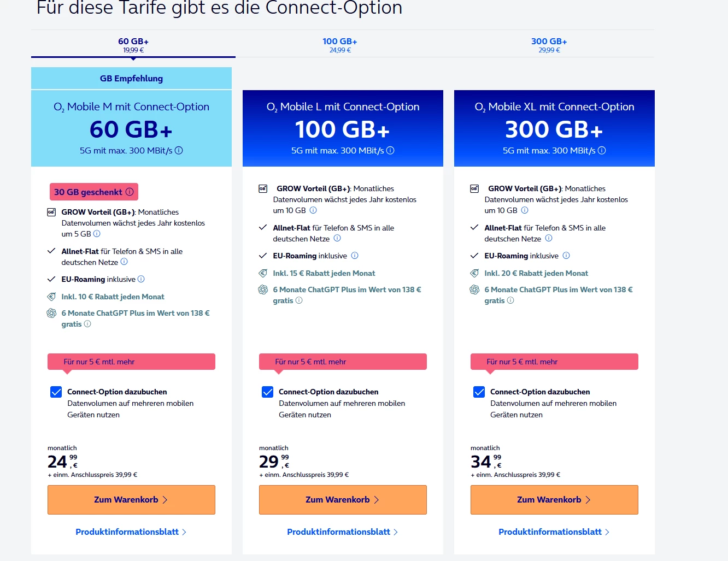Click Zum Warenkorb for Mobile XL
Viewport: 728px width, 561px height.
coord(554,500)
